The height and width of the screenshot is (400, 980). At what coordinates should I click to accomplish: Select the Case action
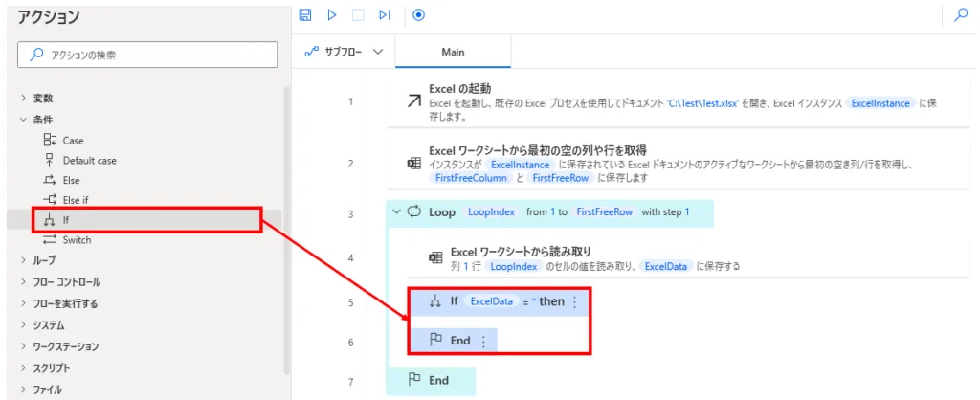(x=73, y=140)
